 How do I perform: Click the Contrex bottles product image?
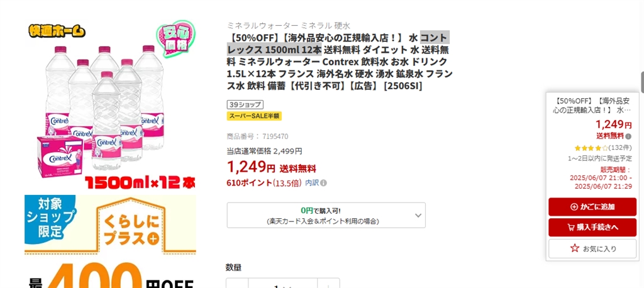coord(110,105)
